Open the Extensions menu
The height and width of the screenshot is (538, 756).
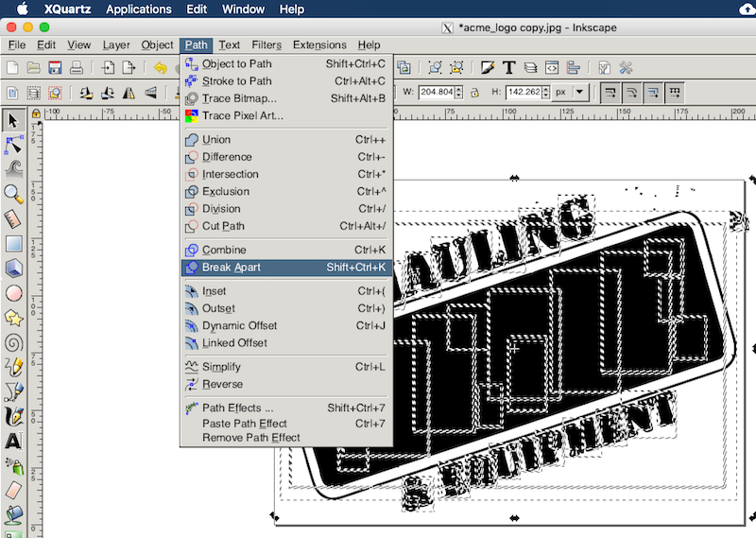[x=319, y=44]
